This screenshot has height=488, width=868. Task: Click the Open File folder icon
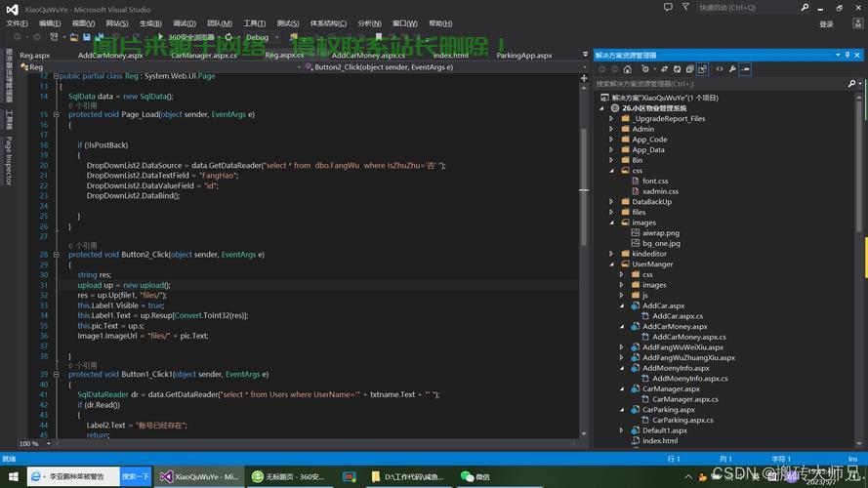[73, 37]
